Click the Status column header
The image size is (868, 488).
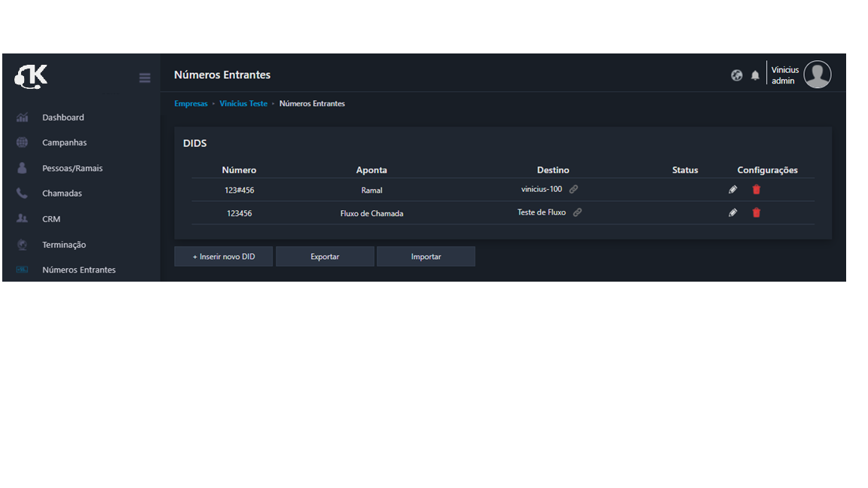(685, 170)
